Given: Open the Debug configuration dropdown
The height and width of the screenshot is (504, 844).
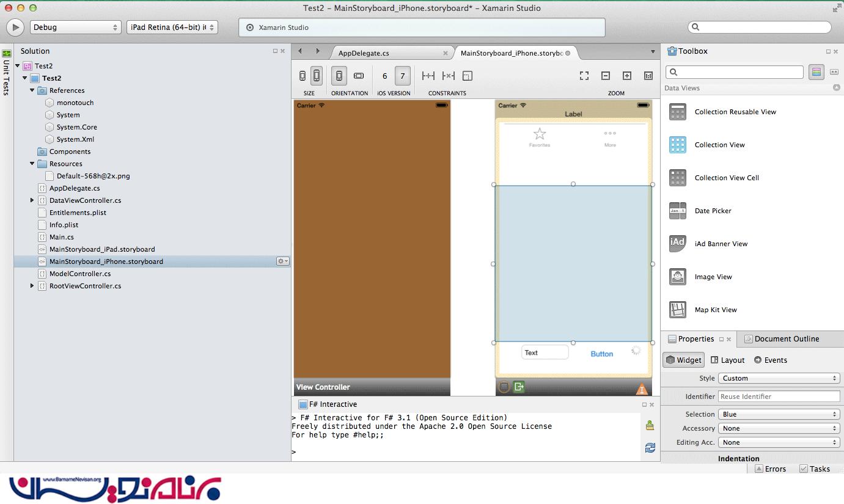Looking at the screenshot, I should [x=76, y=27].
